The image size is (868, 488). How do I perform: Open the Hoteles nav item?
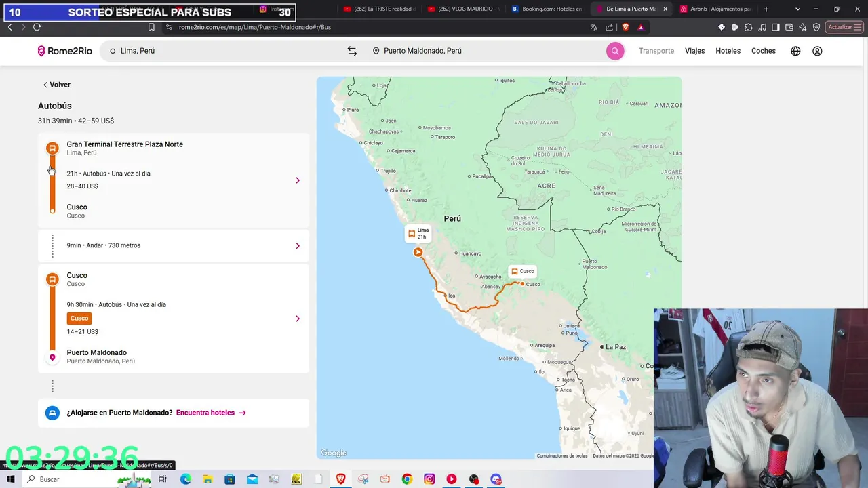728,51
